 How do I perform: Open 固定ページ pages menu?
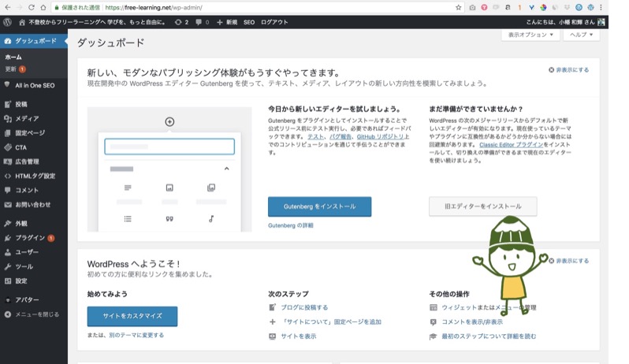coord(34,133)
